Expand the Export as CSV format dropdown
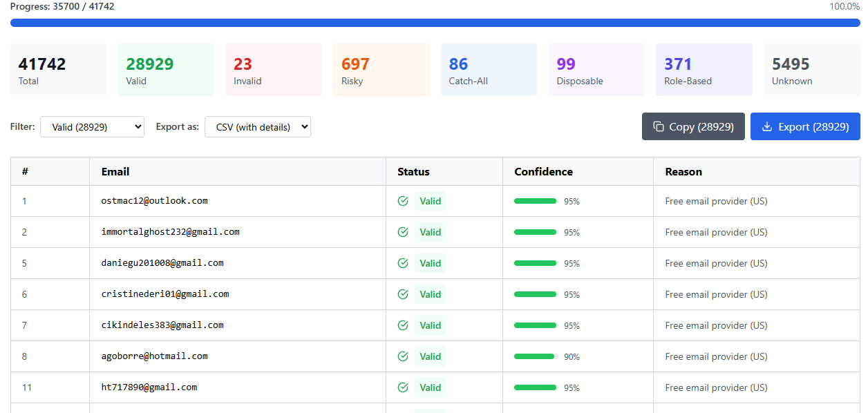This screenshot has height=413, width=868. tap(257, 127)
